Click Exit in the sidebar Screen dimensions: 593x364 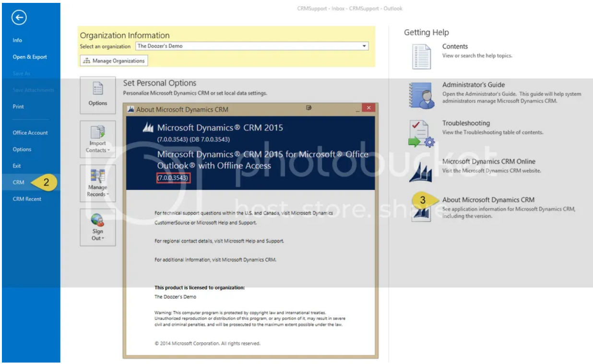(17, 165)
